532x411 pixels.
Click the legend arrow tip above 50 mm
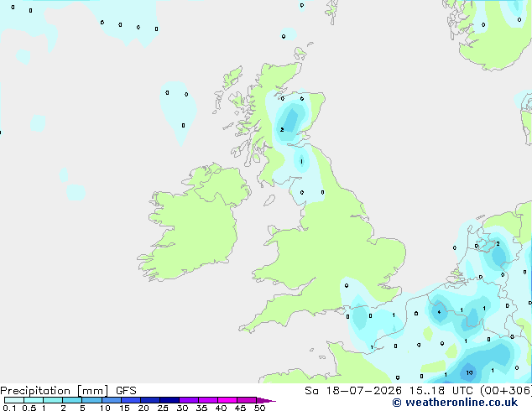pyautogui.click(x=266, y=400)
